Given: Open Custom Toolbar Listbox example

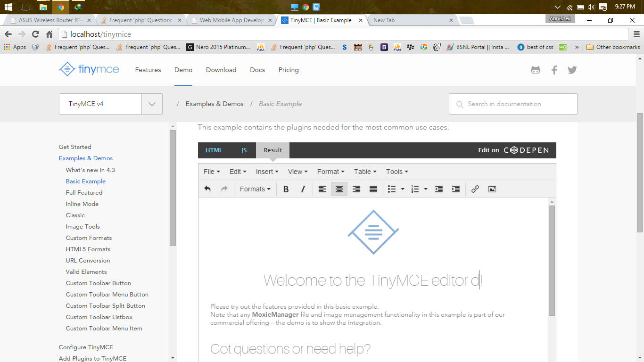Looking at the screenshot, I should coord(99,317).
